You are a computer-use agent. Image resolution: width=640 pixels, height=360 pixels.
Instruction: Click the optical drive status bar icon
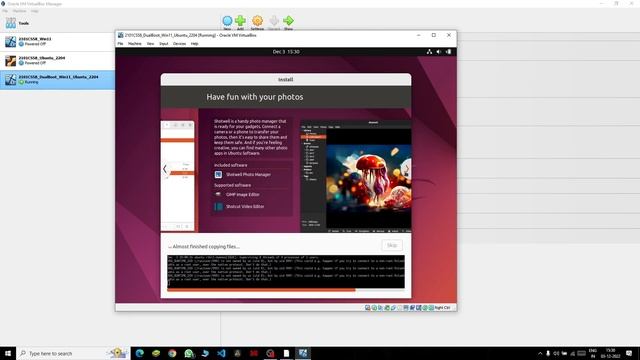click(374, 308)
